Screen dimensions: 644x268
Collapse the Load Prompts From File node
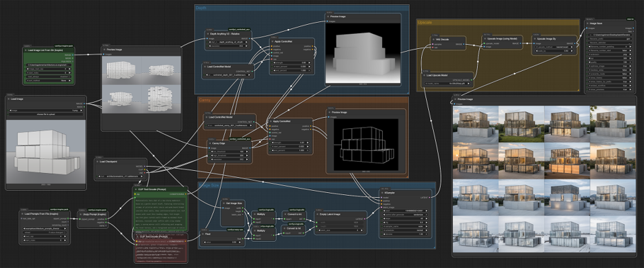tap(22, 213)
